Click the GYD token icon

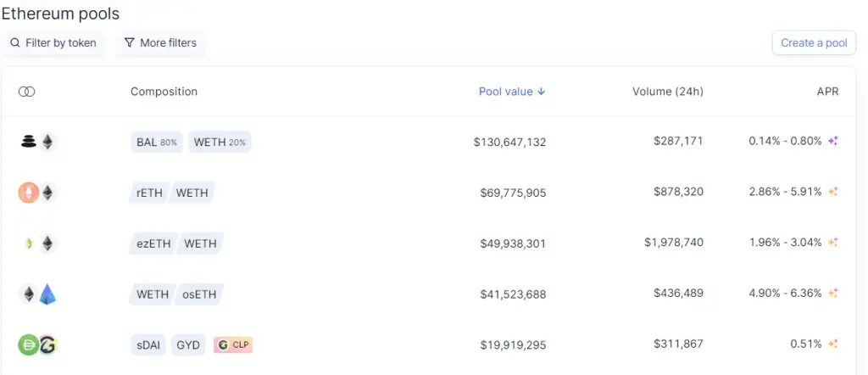click(x=48, y=344)
